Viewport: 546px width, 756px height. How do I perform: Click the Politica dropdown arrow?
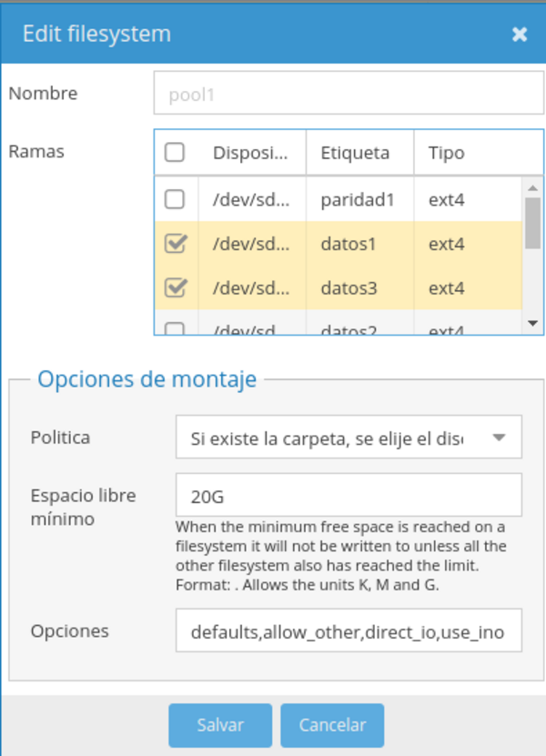click(x=499, y=438)
